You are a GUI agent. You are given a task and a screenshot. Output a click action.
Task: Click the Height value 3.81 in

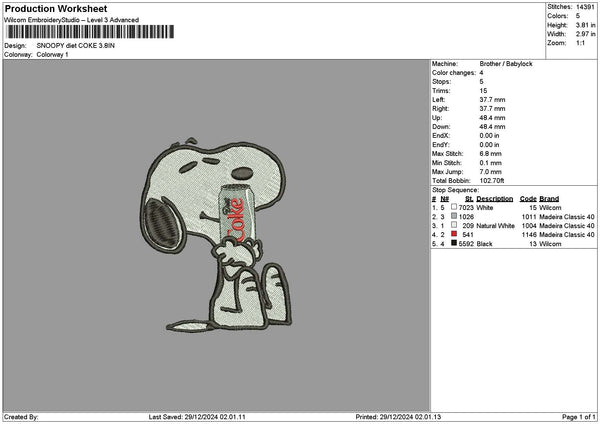[x=586, y=25]
